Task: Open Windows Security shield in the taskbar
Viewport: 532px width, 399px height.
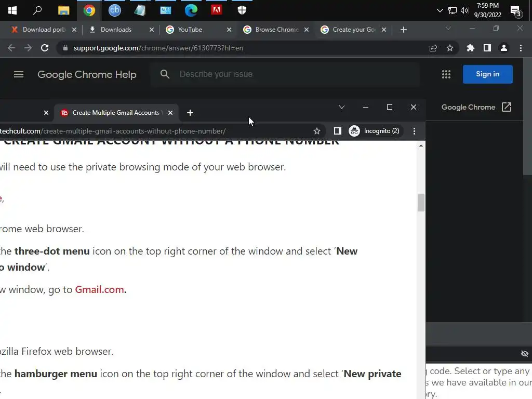Action: 242,10
